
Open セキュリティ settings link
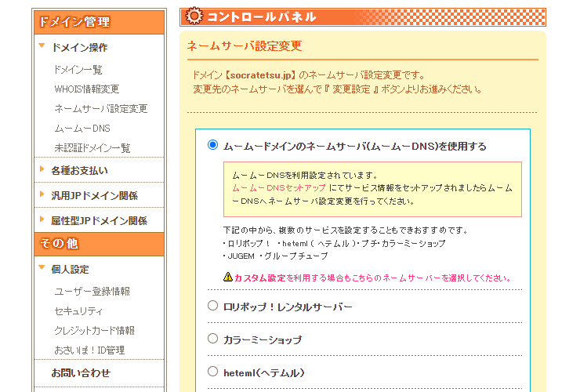click(x=78, y=310)
